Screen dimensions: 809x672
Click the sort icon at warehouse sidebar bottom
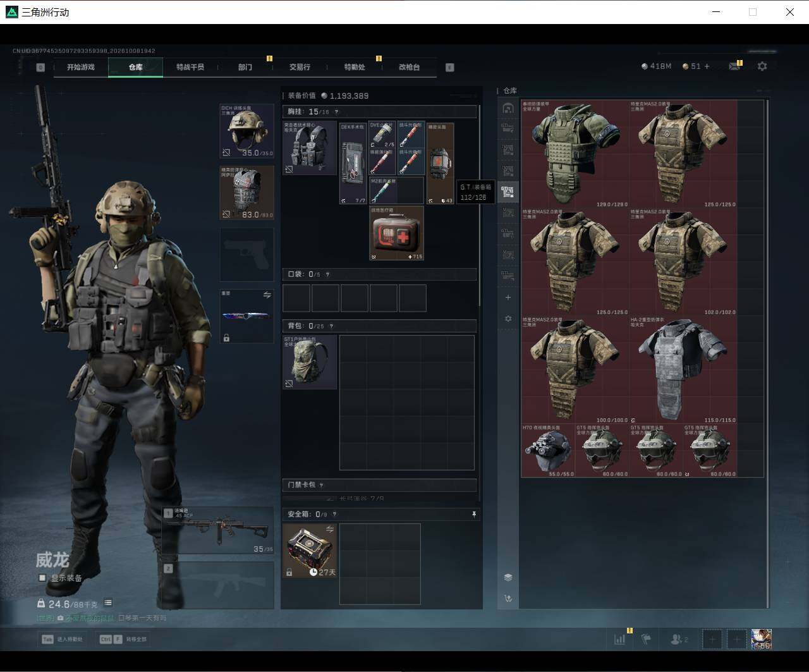[508, 598]
